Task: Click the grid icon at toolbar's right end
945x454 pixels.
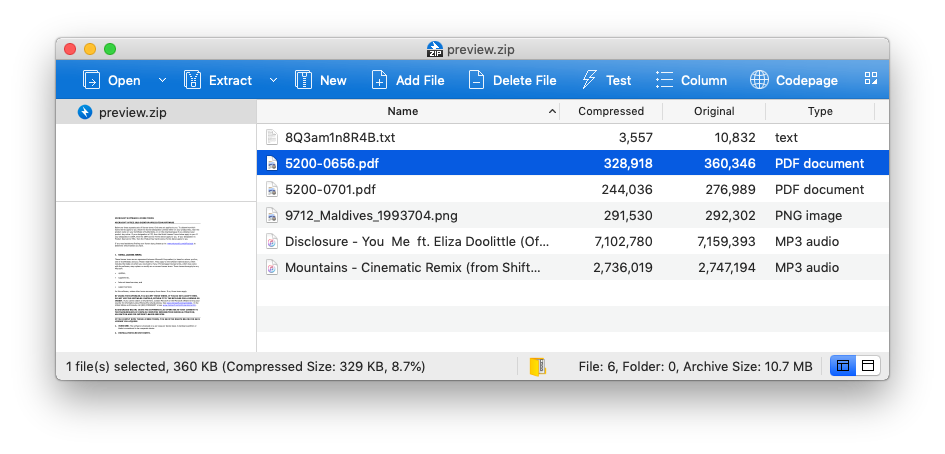Action: 871,79
